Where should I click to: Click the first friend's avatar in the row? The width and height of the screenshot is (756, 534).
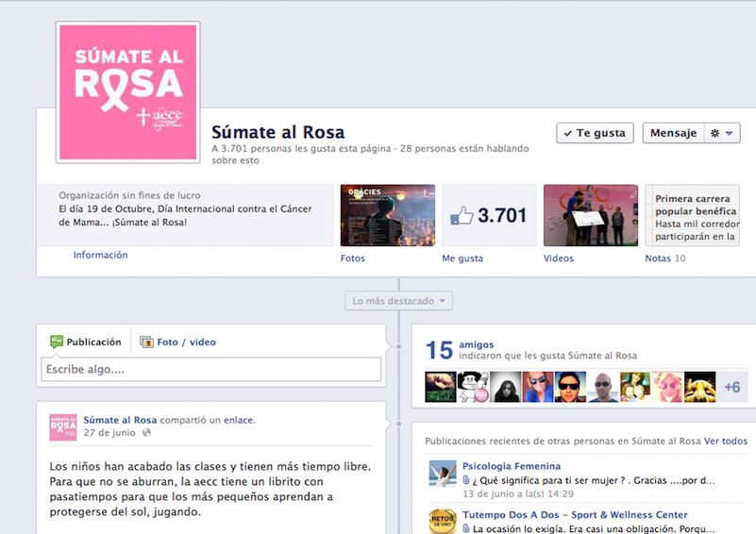click(441, 387)
